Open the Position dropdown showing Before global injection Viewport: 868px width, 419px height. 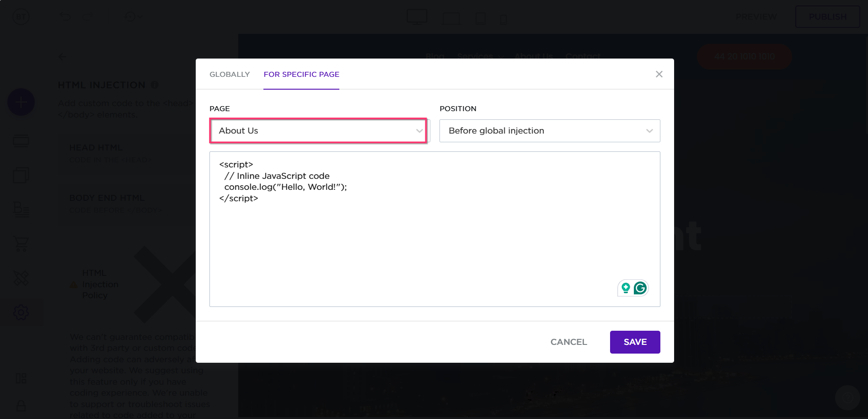(x=550, y=131)
